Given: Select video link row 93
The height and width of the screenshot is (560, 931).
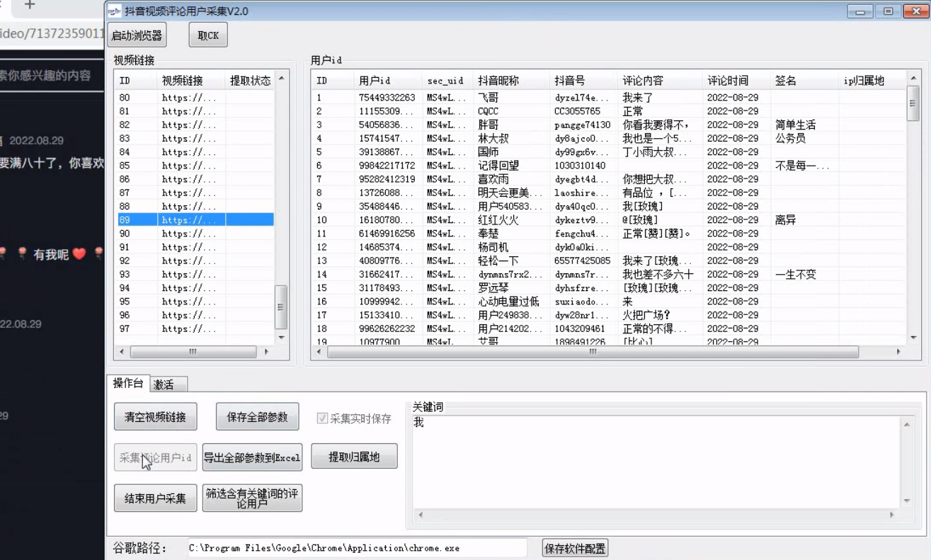Looking at the screenshot, I should (x=194, y=274).
